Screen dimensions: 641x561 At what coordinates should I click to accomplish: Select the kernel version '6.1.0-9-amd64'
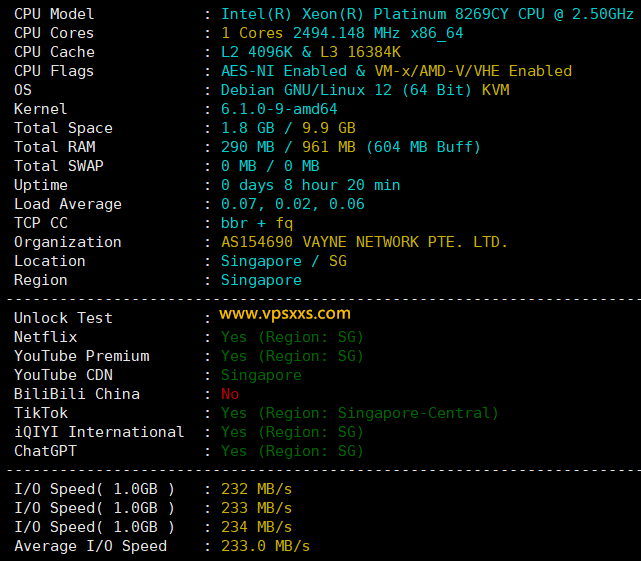pos(279,109)
